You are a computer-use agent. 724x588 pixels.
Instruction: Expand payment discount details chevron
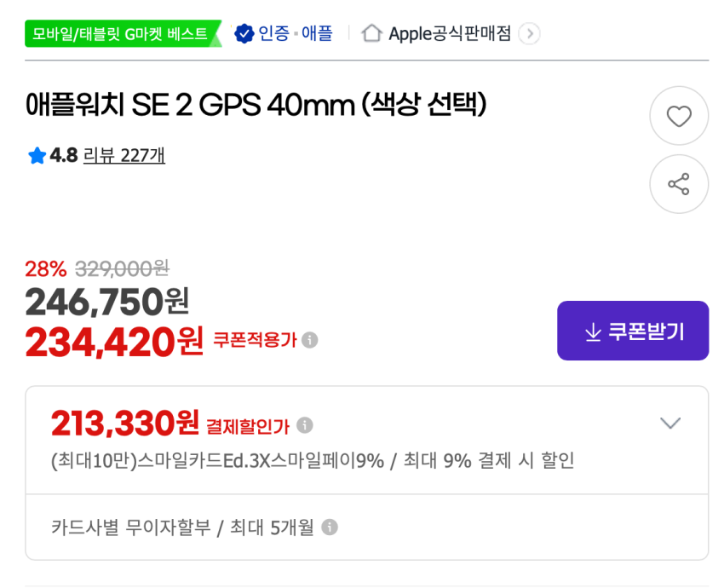pos(670,424)
